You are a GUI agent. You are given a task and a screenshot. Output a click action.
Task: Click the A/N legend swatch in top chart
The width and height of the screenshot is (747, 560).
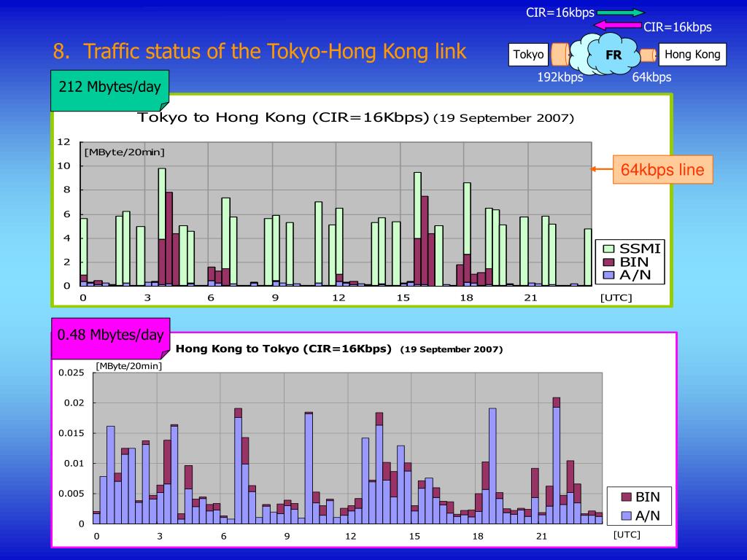click(608, 275)
